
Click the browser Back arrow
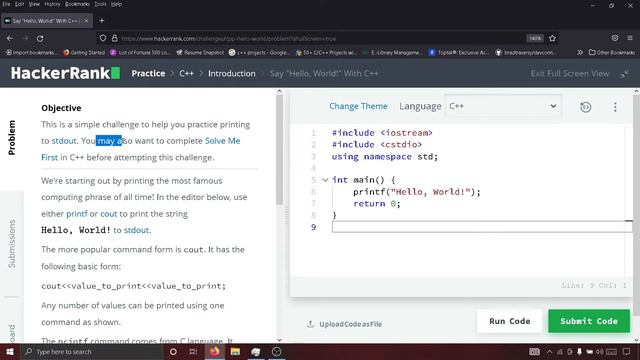click(10, 38)
